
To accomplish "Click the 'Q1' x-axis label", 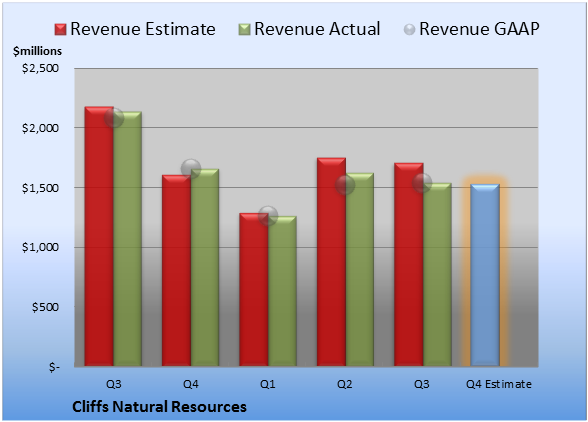I will click(268, 384).
